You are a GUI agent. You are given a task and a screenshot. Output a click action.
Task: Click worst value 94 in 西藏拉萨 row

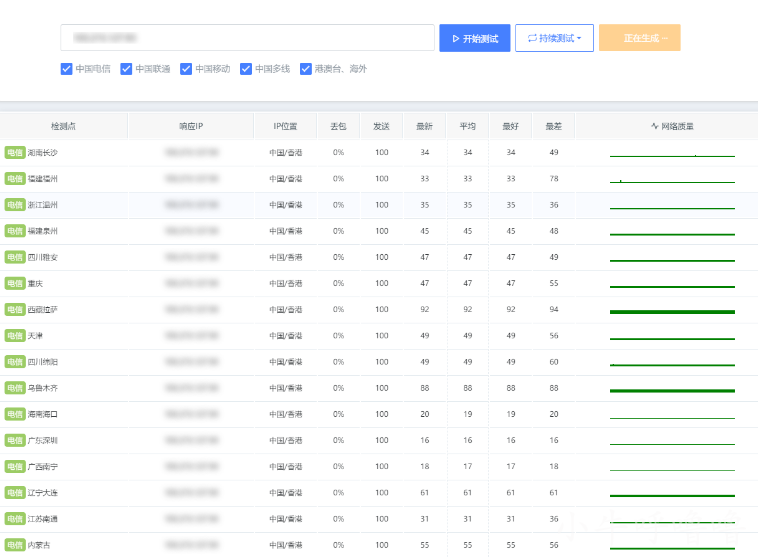(554, 309)
